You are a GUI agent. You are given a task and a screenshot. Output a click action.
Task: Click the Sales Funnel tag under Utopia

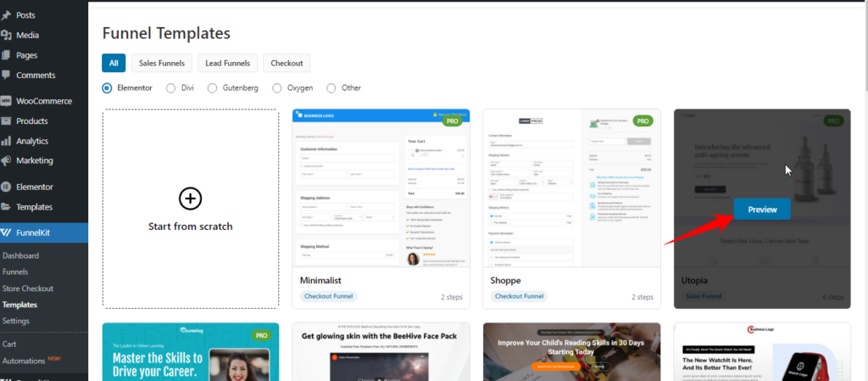click(703, 296)
